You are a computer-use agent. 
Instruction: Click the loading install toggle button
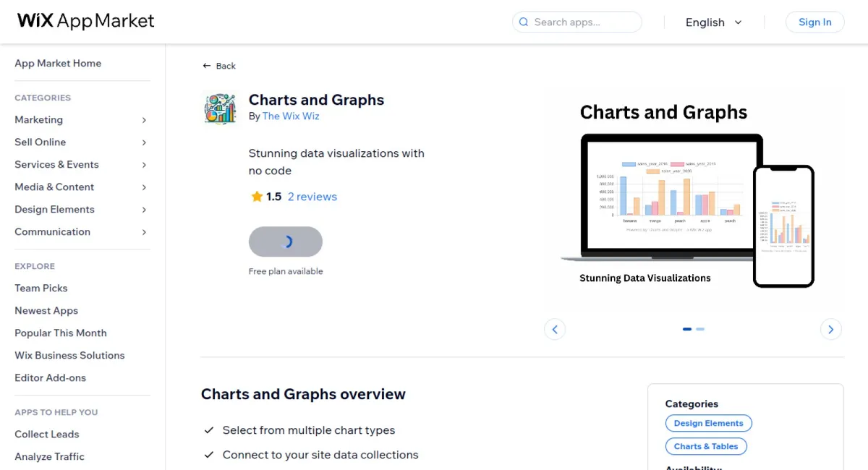click(x=286, y=242)
